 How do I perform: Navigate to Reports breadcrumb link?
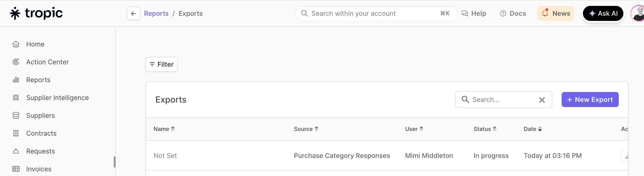(156, 13)
